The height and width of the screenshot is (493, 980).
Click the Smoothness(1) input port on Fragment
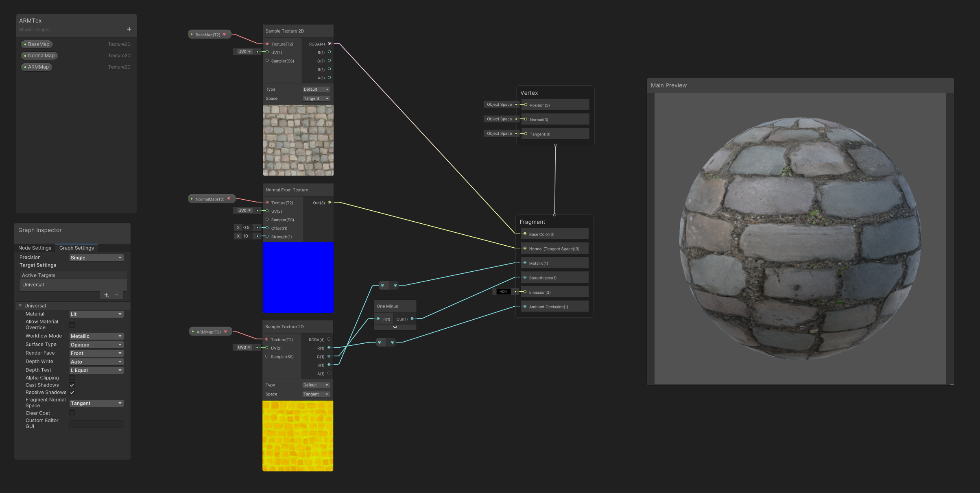click(525, 277)
